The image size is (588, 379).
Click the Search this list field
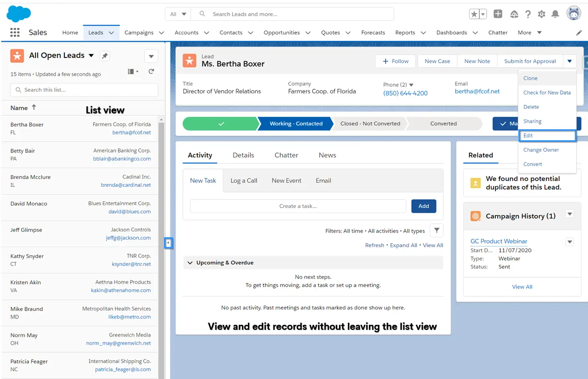pyautogui.click(x=84, y=90)
